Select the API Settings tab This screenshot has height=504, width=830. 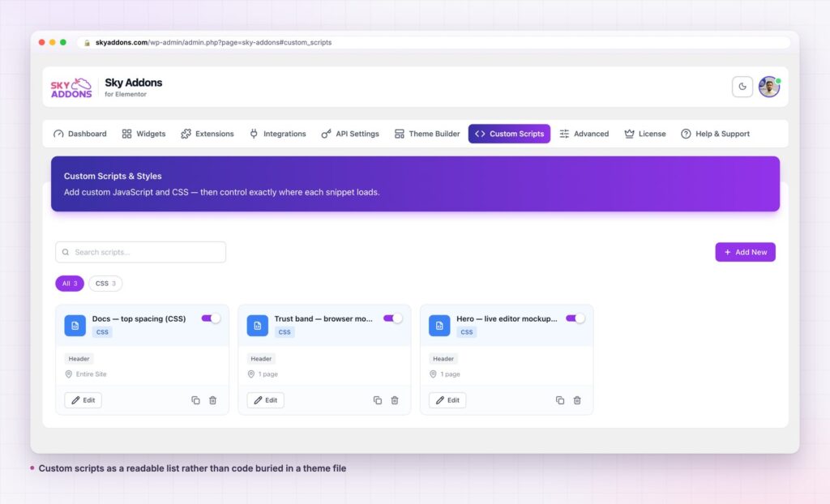(350, 134)
